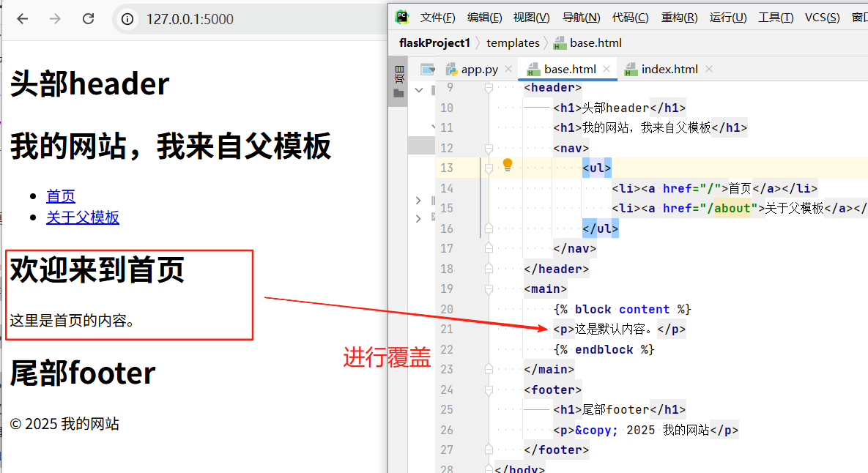Click the templates breadcrumb
The height and width of the screenshot is (473, 868).
[513, 43]
